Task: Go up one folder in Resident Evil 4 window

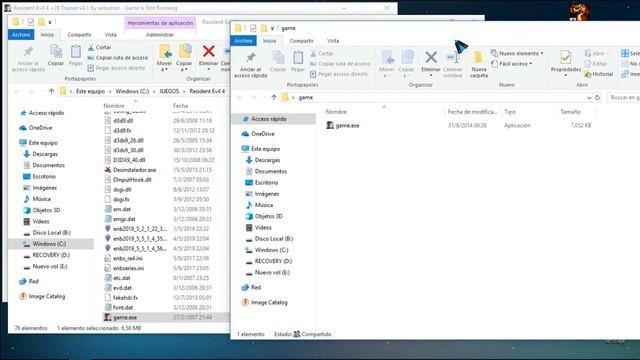Action: 51,91
